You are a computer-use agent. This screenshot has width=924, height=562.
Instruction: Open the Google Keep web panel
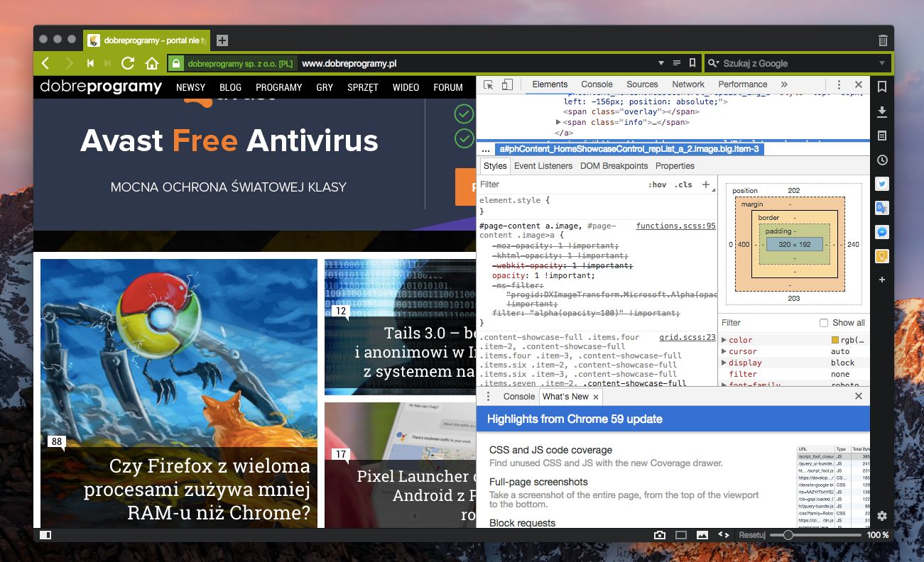coord(882,256)
